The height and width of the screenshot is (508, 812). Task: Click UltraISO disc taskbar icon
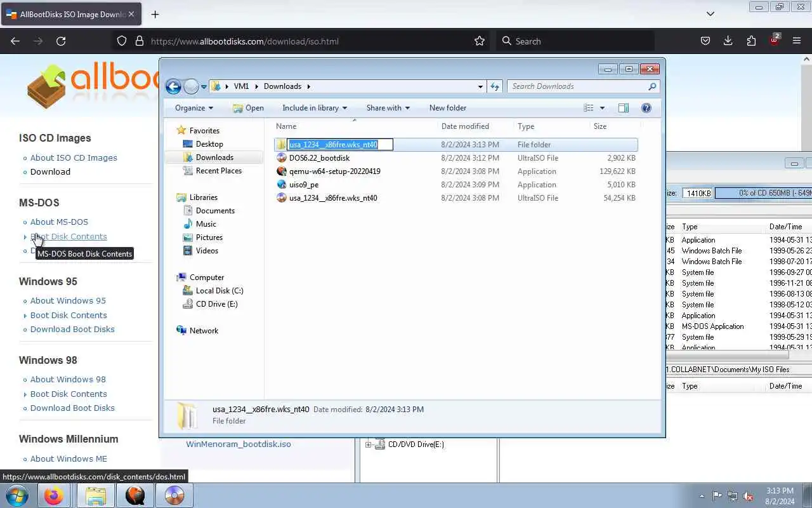pyautogui.click(x=174, y=495)
